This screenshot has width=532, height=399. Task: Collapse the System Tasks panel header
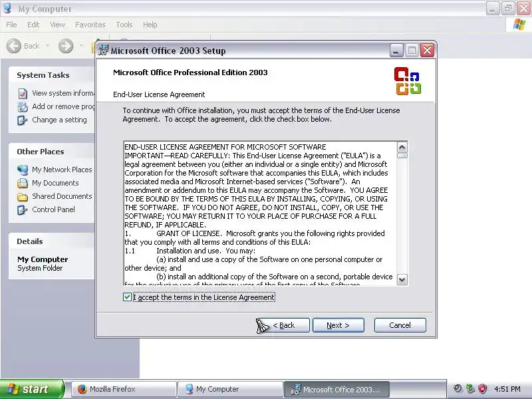pyautogui.click(x=52, y=75)
